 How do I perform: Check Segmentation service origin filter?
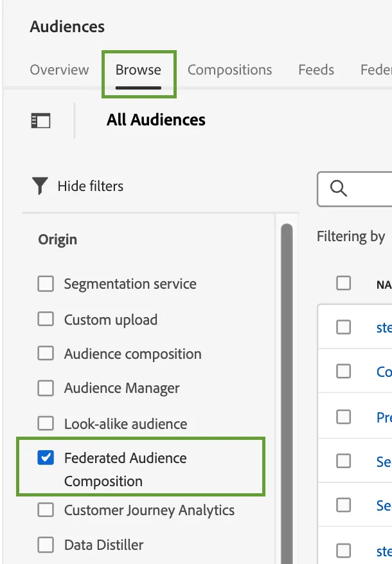[x=46, y=284]
